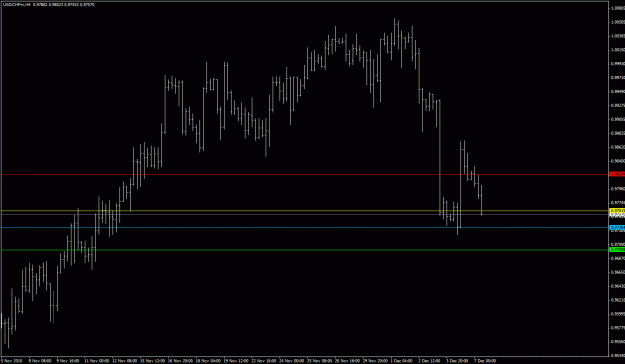Select the yellow horizontal level line
Image resolution: width=625 pixels, height=364 pixels.
305,211
